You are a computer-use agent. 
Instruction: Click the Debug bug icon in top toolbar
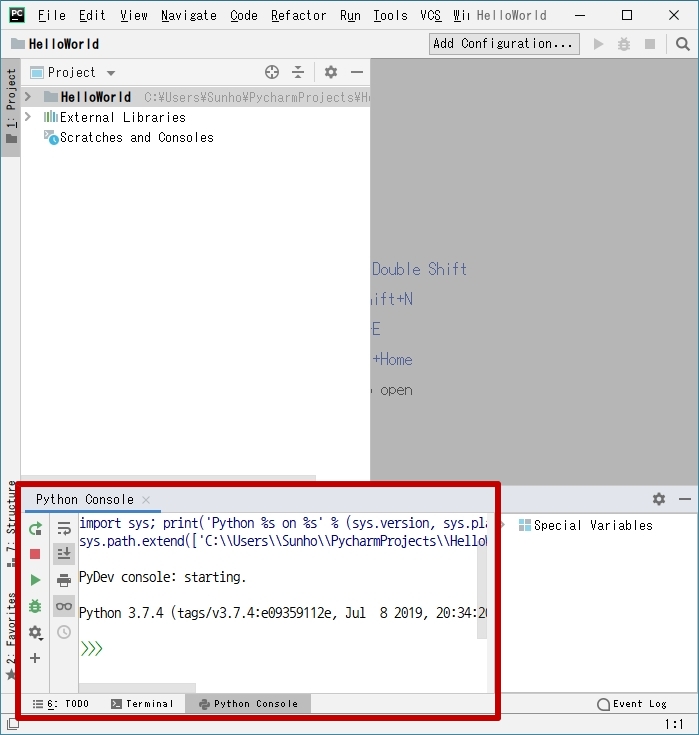624,44
